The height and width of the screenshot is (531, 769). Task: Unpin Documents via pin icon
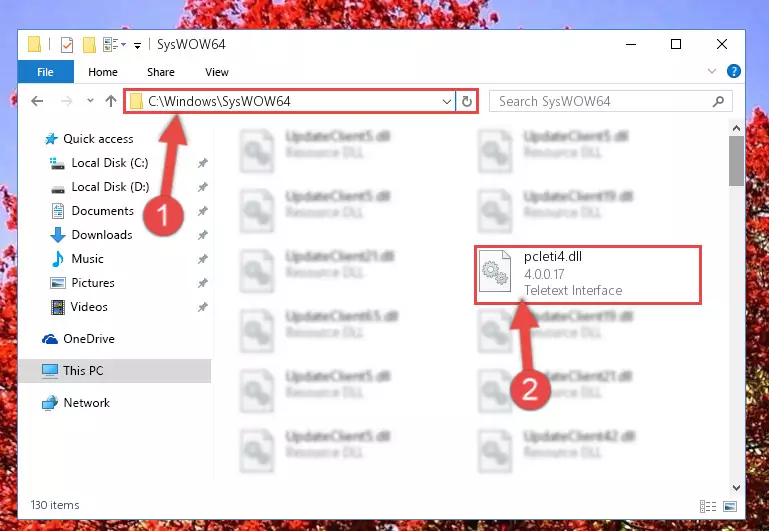coord(203,211)
